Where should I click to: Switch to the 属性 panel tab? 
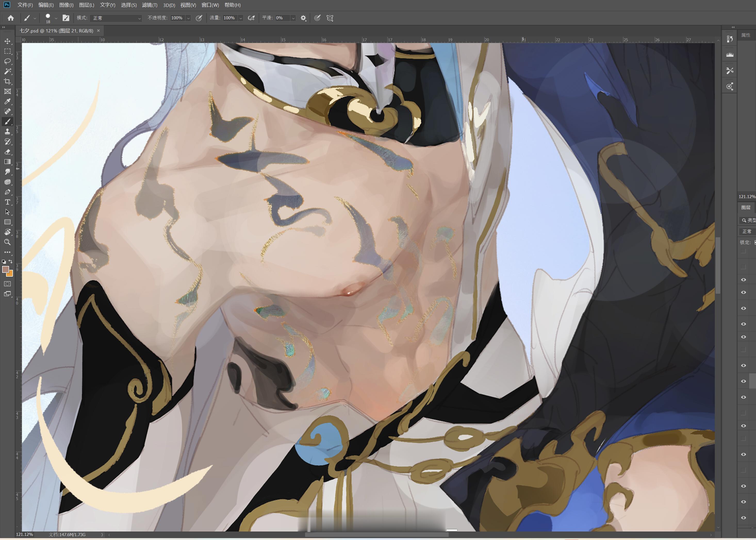(x=746, y=35)
